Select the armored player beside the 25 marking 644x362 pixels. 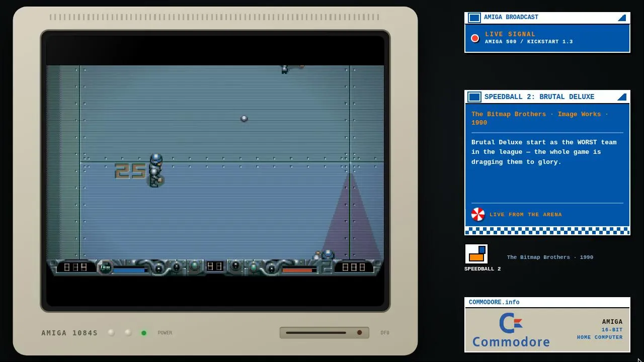[x=156, y=171]
